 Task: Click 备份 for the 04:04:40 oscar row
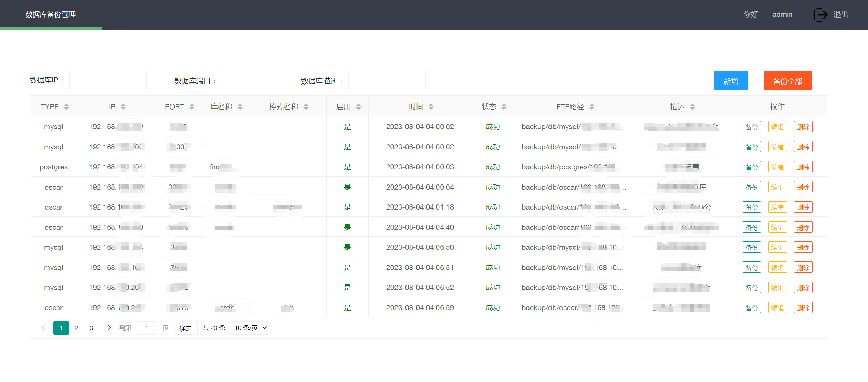(x=752, y=227)
